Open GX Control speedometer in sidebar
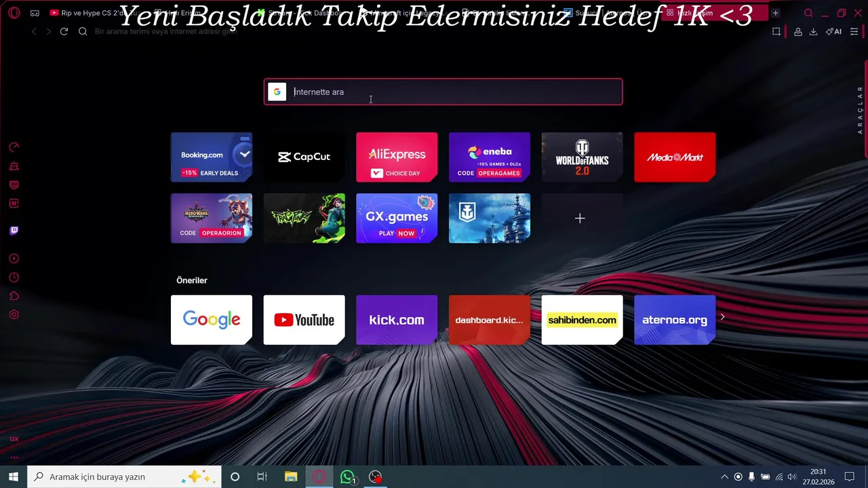 14,147
